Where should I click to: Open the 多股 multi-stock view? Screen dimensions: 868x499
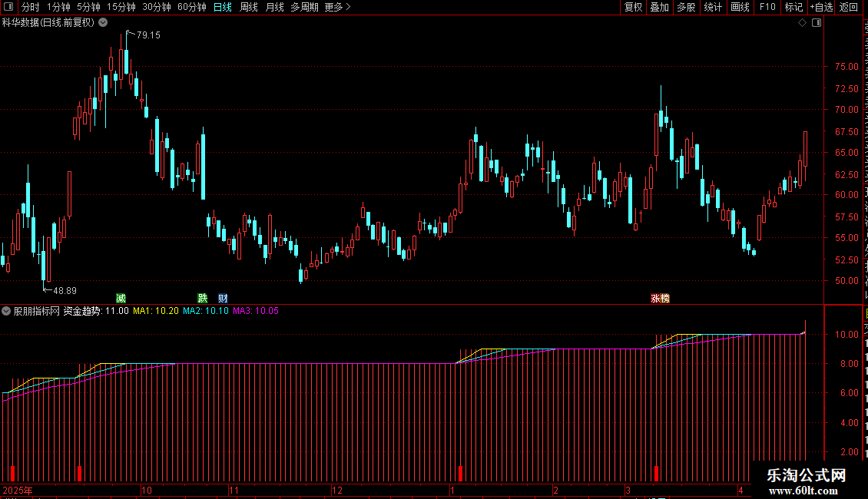[687, 7]
